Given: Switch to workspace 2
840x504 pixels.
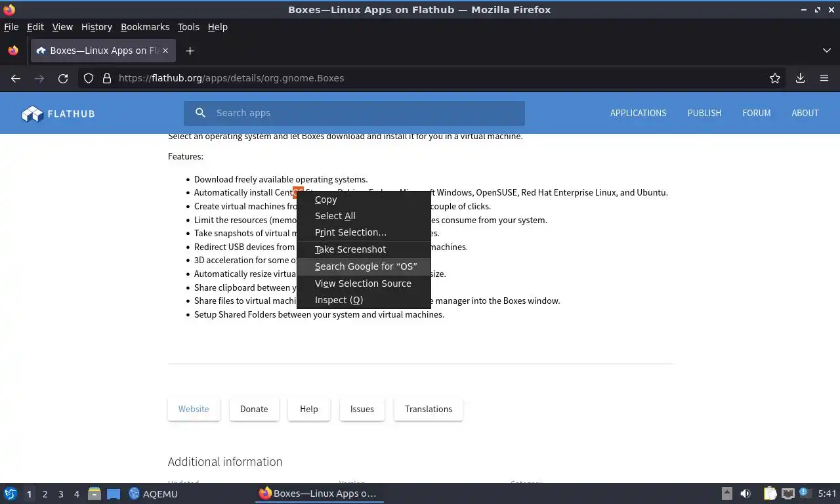Looking at the screenshot, I should coord(45,493).
